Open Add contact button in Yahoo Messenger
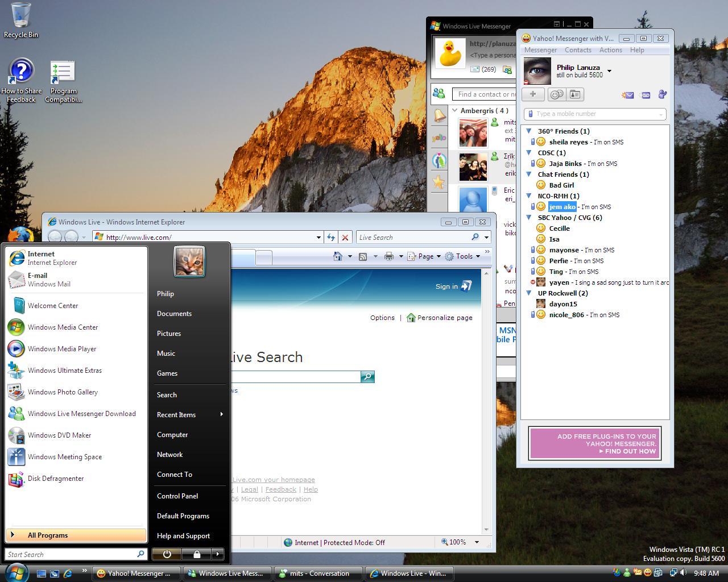Image resolution: width=728 pixels, height=582 pixels. (x=533, y=94)
